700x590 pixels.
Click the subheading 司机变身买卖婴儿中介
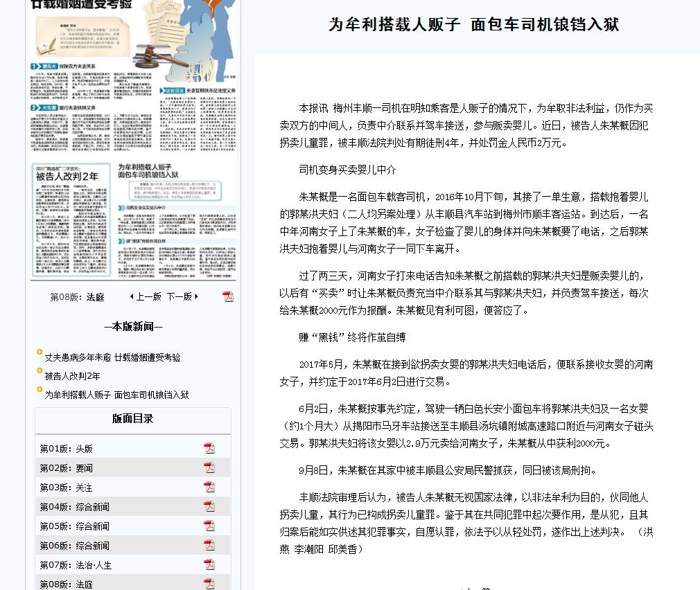point(347,170)
